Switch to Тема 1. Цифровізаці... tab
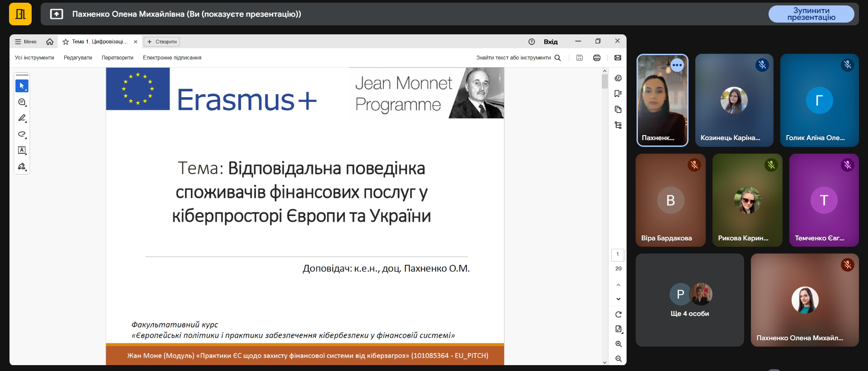This screenshot has width=868, height=371. coord(100,42)
